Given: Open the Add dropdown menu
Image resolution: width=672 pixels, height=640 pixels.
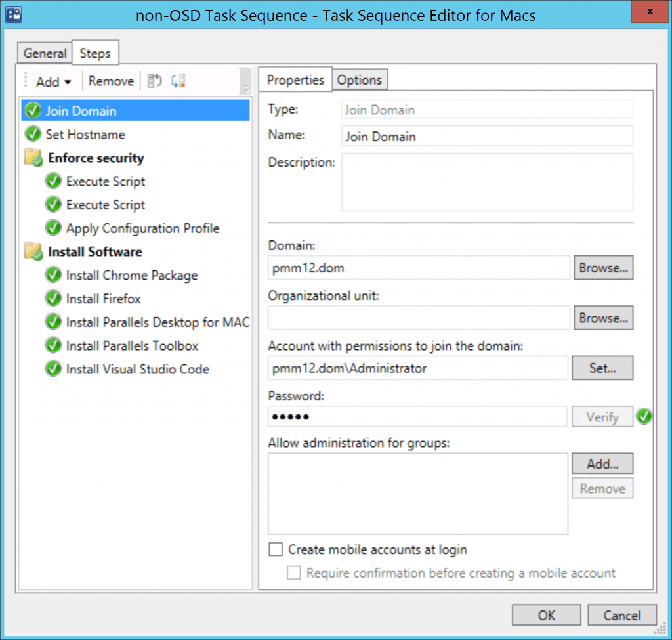Looking at the screenshot, I should coord(54,81).
